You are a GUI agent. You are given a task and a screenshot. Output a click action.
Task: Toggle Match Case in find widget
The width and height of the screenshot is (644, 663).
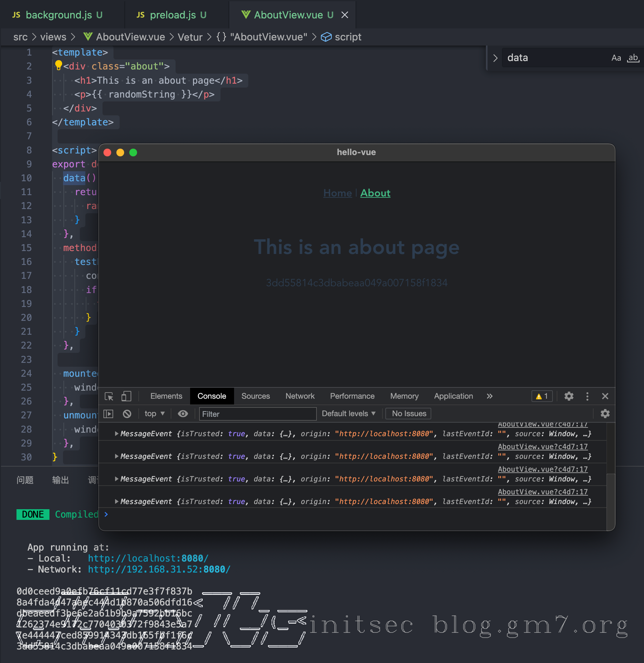[x=616, y=58]
